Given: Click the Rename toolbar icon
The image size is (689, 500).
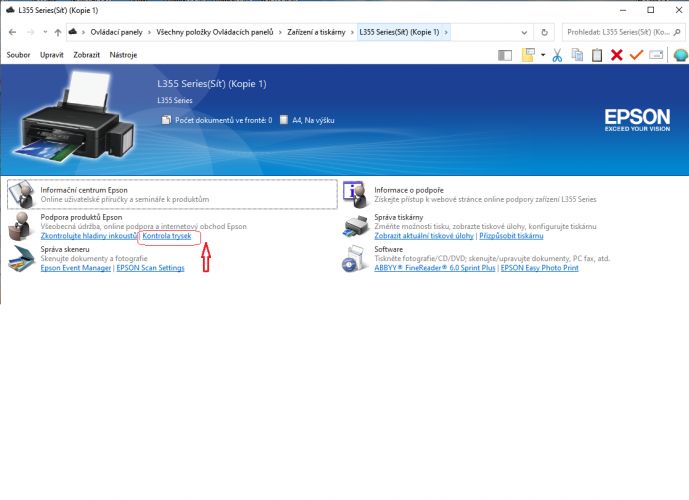Looking at the screenshot, I should click(x=656, y=55).
